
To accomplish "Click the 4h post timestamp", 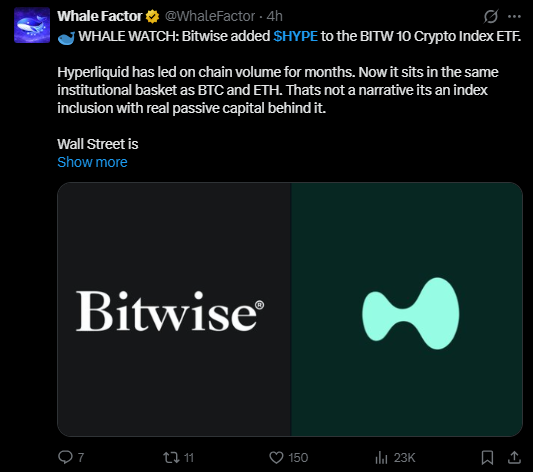I will [274, 16].
